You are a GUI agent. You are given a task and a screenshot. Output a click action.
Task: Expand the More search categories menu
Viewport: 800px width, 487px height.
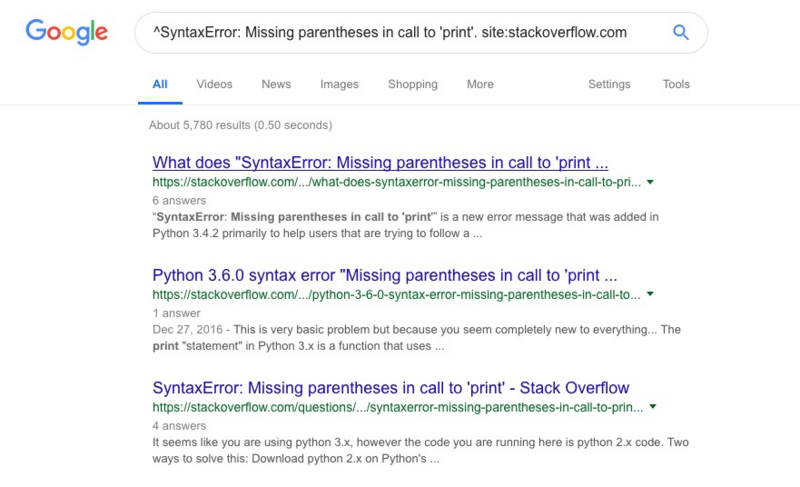click(480, 84)
